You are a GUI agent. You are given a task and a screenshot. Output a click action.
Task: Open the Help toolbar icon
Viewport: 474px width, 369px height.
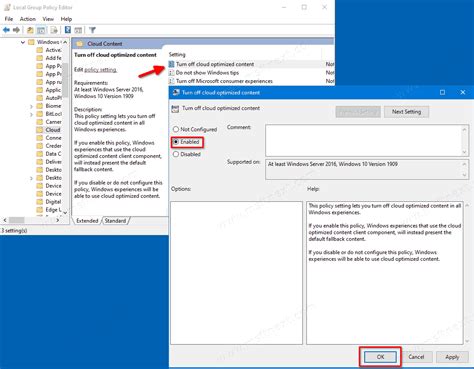pos(68,30)
